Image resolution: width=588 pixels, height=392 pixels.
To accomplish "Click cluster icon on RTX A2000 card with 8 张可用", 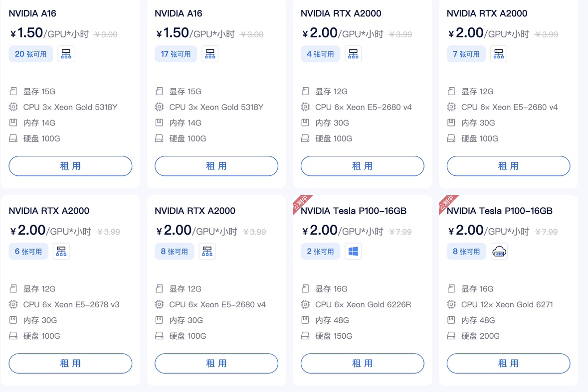I will (207, 251).
